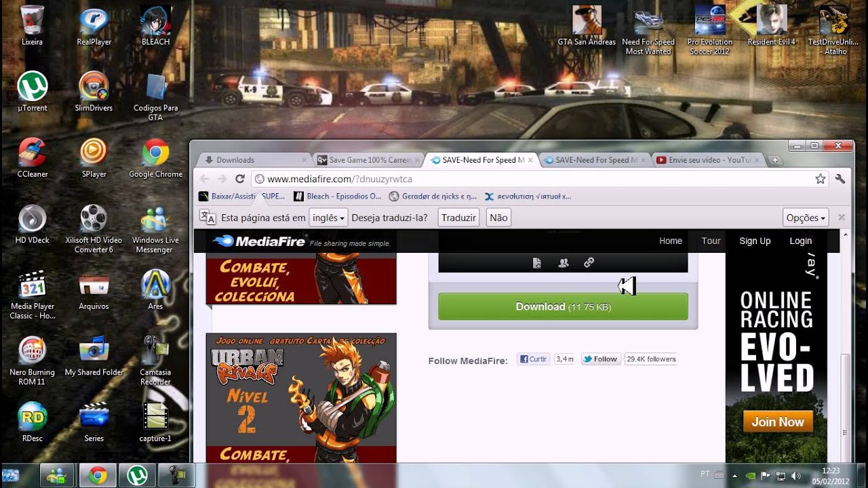Click µTorrent icon in taskbar
Image resolution: width=868 pixels, height=488 pixels.
pyautogui.click(x=138, y=476)
